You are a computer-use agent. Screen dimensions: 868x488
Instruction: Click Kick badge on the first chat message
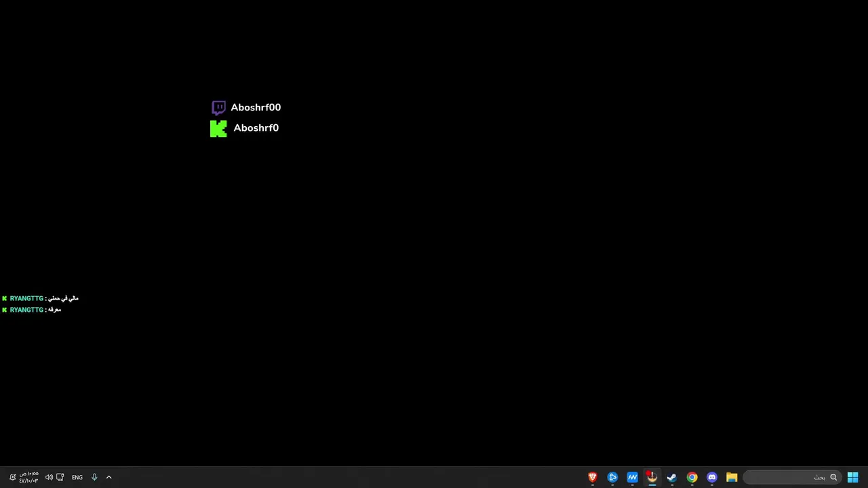4,298
